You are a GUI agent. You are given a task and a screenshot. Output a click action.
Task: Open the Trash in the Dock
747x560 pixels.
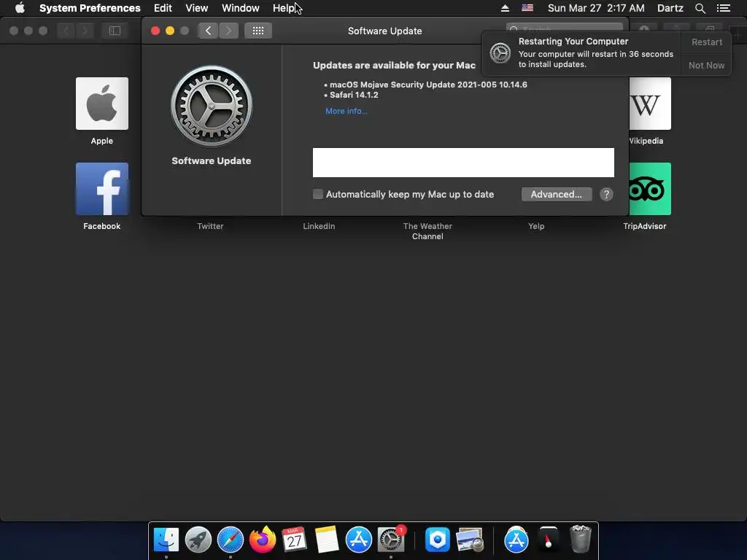(x=580, y=540)
